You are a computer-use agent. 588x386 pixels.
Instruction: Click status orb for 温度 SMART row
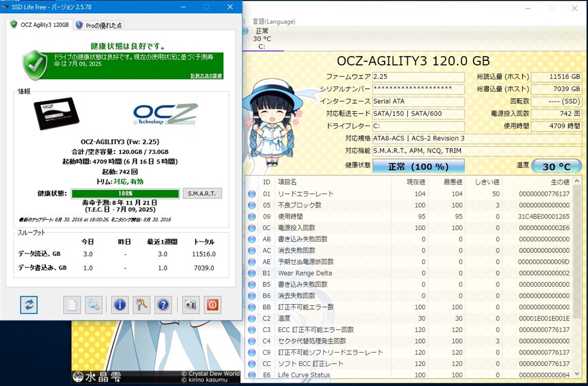[x=252, y=318]
